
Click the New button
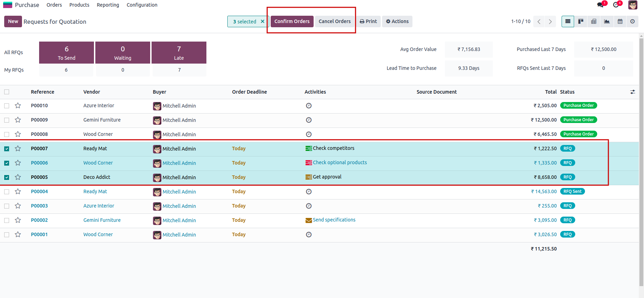click(x=13, y=21)
